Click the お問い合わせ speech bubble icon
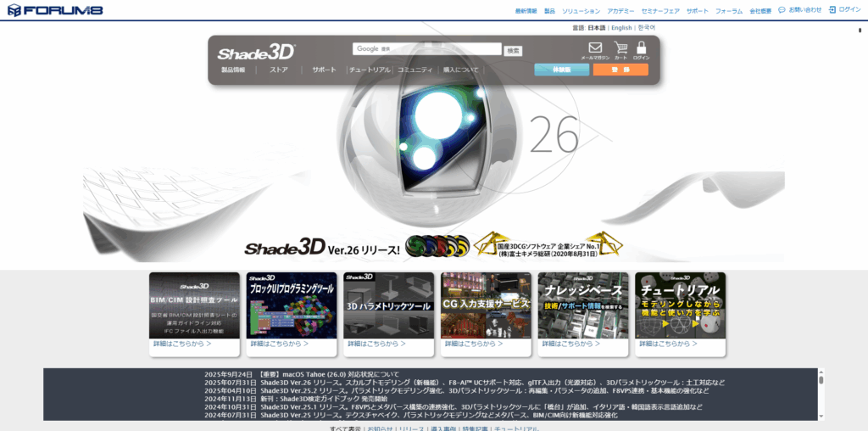The image size is (868, 431). click(x=782, y=10)
